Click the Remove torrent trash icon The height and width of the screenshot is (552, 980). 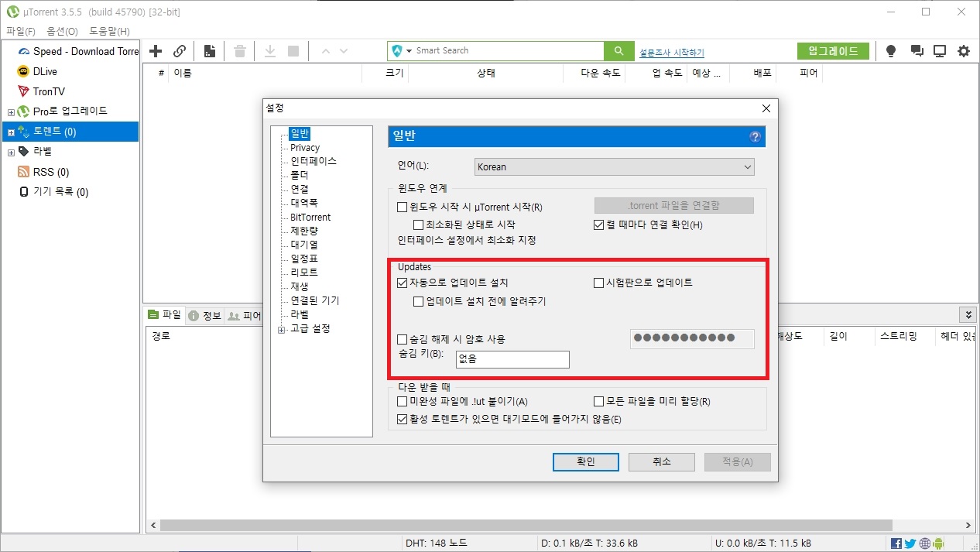click(240, 51)
